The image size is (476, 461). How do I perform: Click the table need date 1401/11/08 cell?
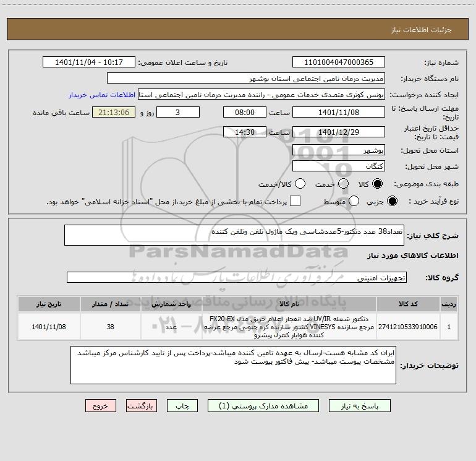(49, 327)
